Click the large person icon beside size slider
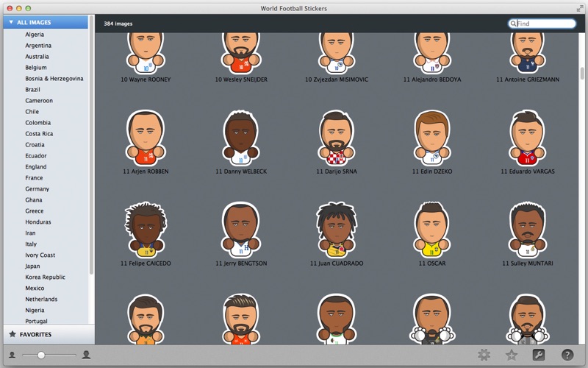Viewport: 588px width, 368px height. coord(86,355)
